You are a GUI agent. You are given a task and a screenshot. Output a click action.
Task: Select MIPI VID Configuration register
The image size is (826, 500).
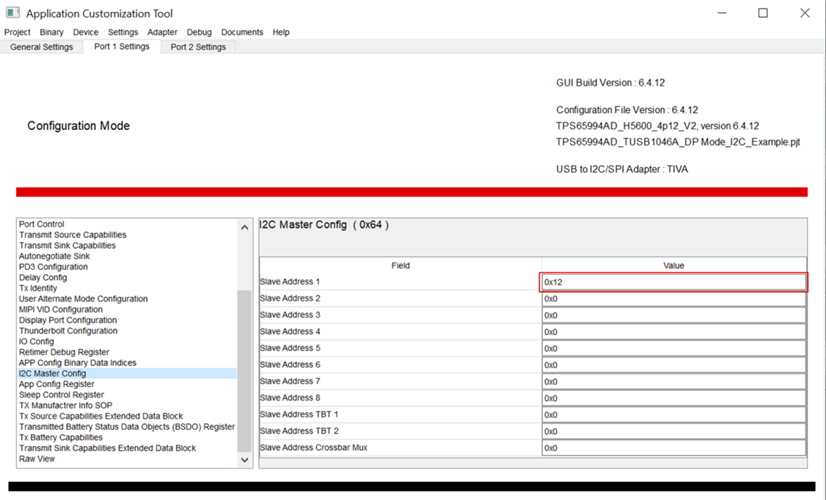[61, 309]
